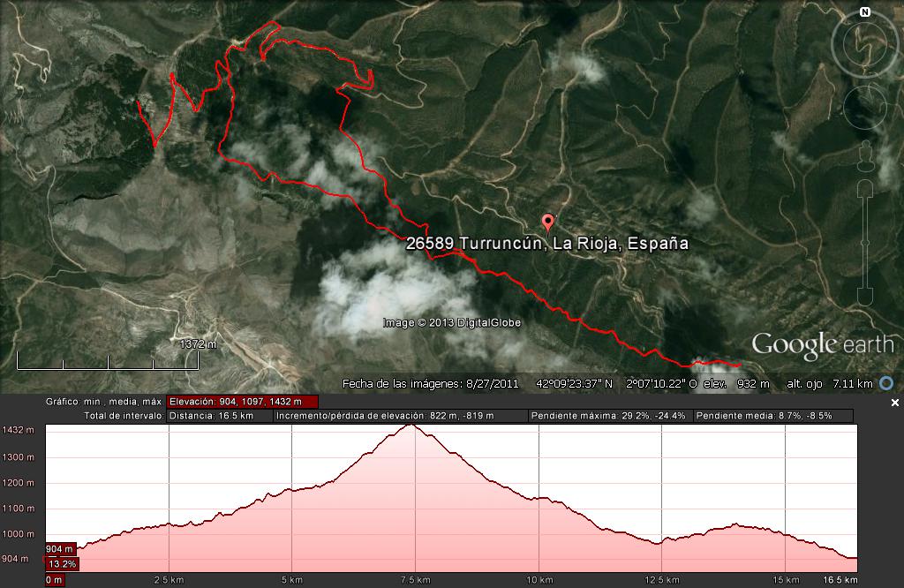Click the elevation graph at 10 km
904x588 pixels.
539,498
